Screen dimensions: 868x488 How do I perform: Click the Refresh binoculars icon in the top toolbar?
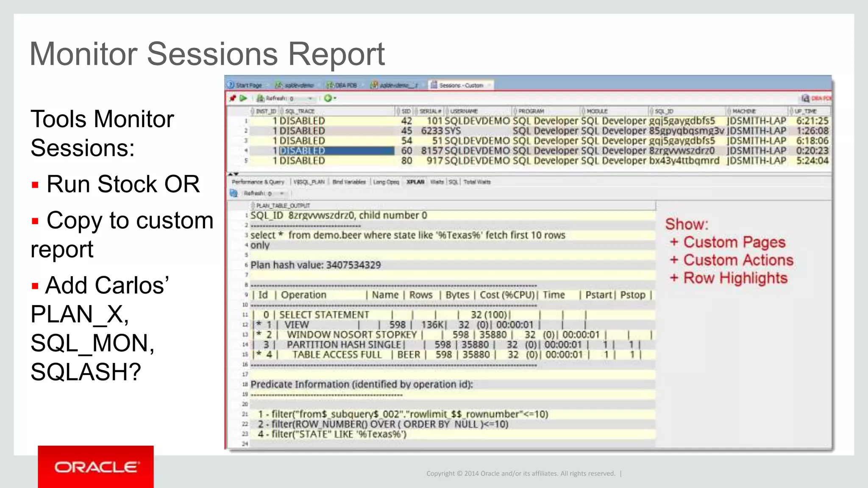pos(260,98)
